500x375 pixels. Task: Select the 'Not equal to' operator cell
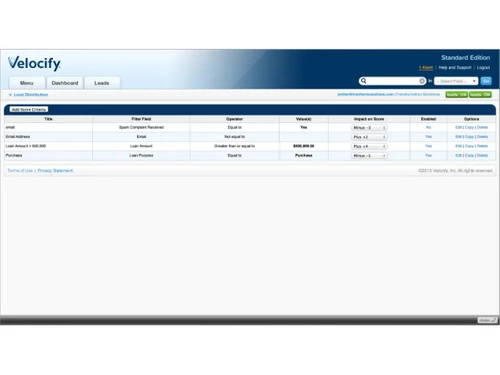(x=234, y=137)
